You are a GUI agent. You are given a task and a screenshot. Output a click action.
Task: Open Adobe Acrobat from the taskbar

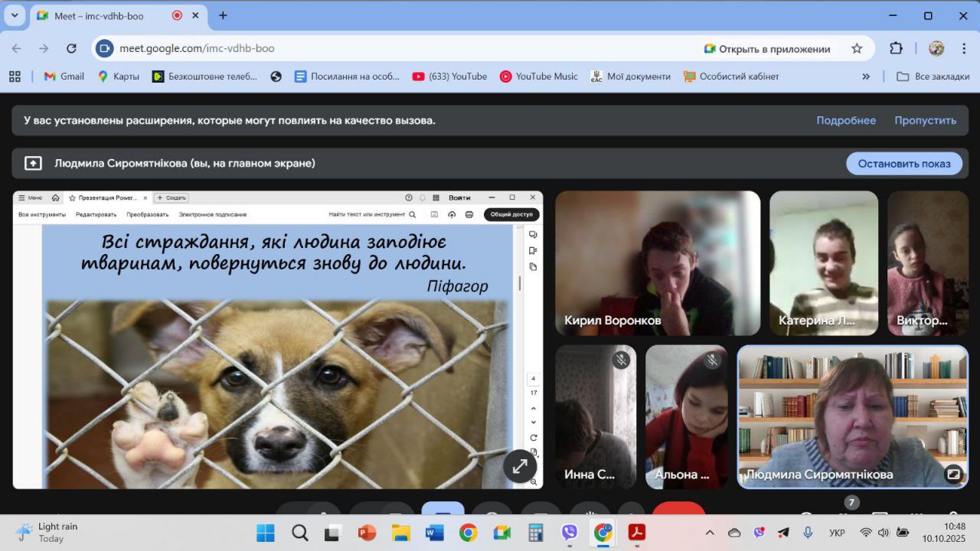(x=637, y=533)
